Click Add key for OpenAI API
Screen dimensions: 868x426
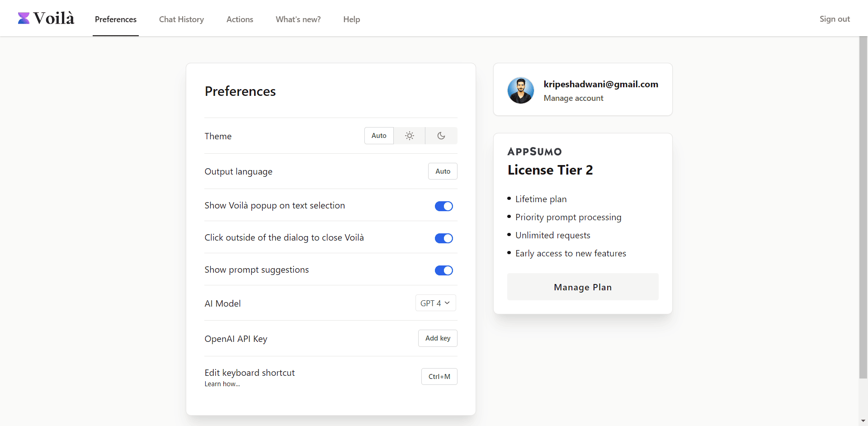(x=438, y=338)
